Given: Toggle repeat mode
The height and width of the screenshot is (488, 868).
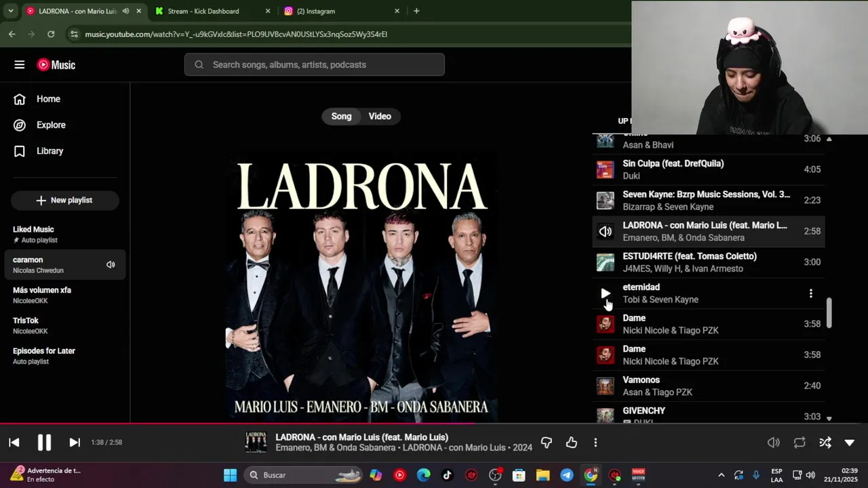Looking at the screenshot, I should tap(800, 443).
